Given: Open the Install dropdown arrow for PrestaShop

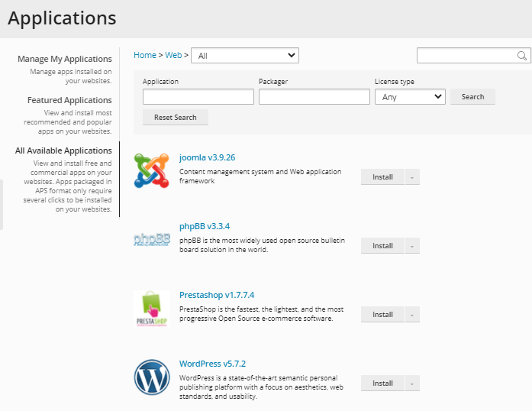Looking at the screenshot, I should click(x=412, y=315).
